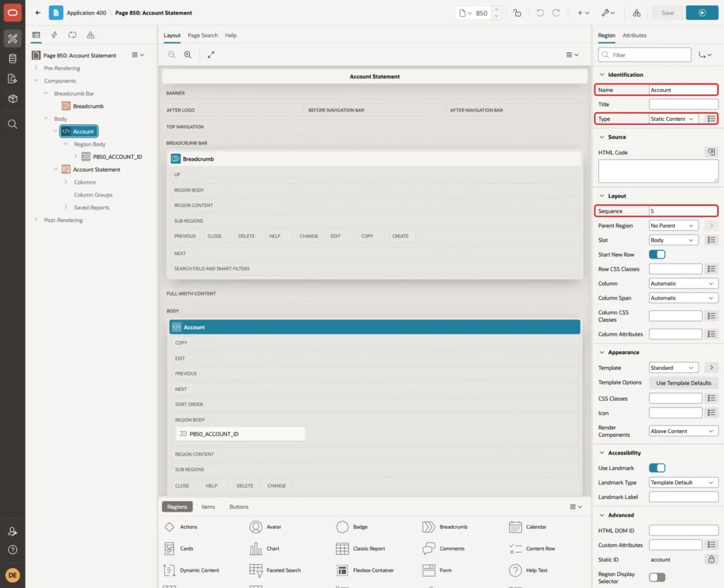Open the Column Automatic dropdown

[x=684, y=283]
